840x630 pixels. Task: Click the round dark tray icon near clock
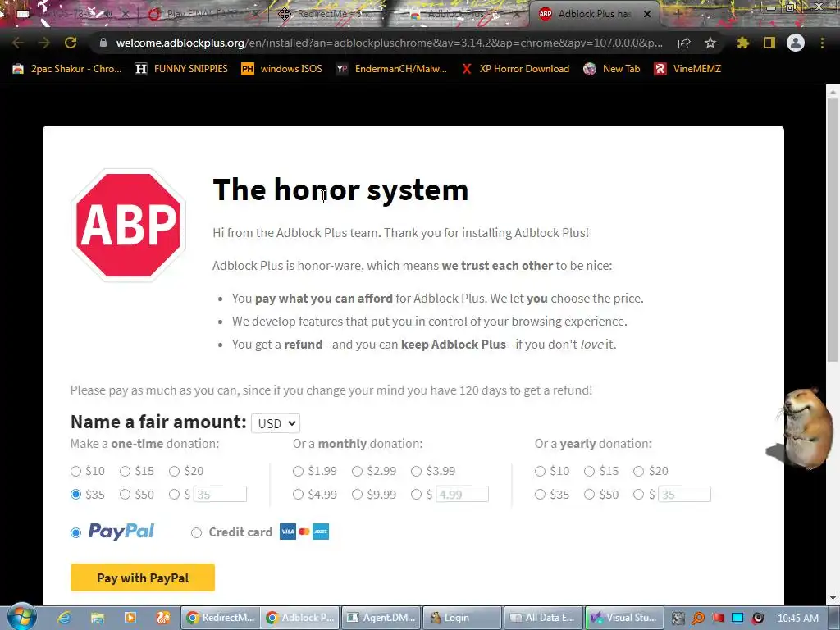(x=757, y=618)
